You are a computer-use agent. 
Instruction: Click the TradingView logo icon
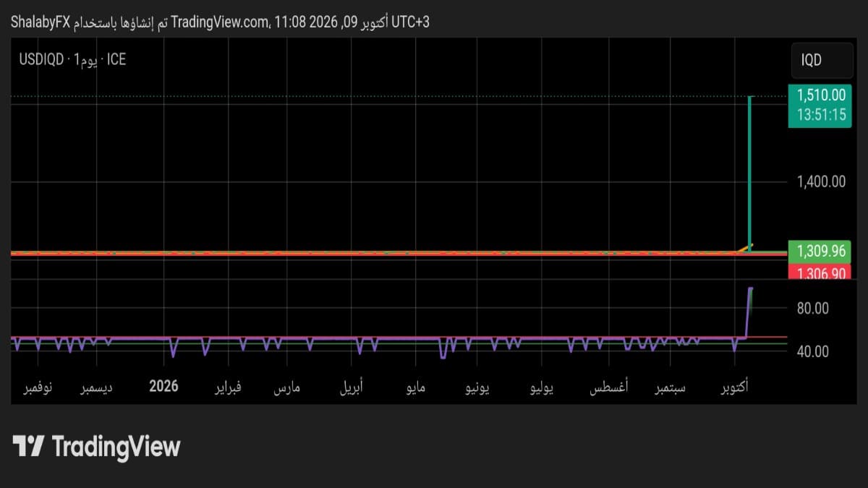pos(29,446)
